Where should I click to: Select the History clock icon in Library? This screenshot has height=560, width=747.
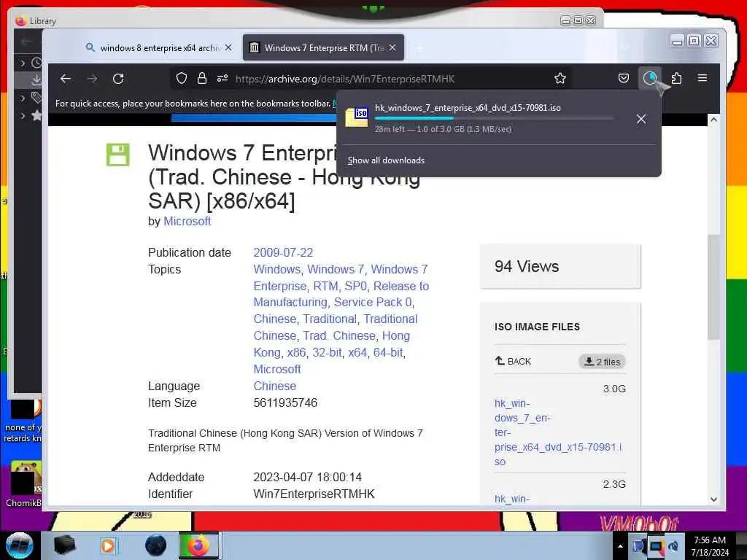(36, 63)
